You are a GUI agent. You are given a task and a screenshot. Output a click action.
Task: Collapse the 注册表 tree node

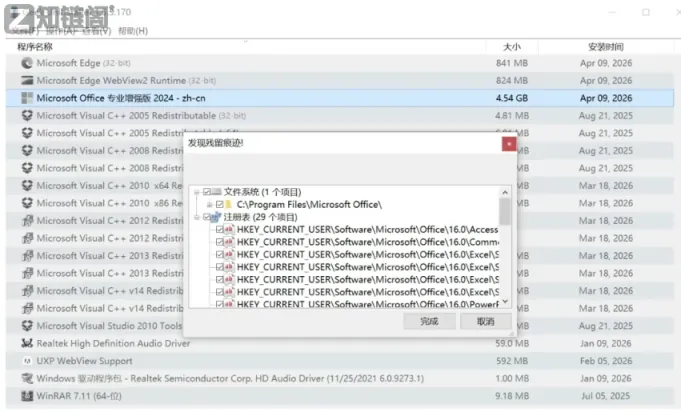(x=197, y=217)
